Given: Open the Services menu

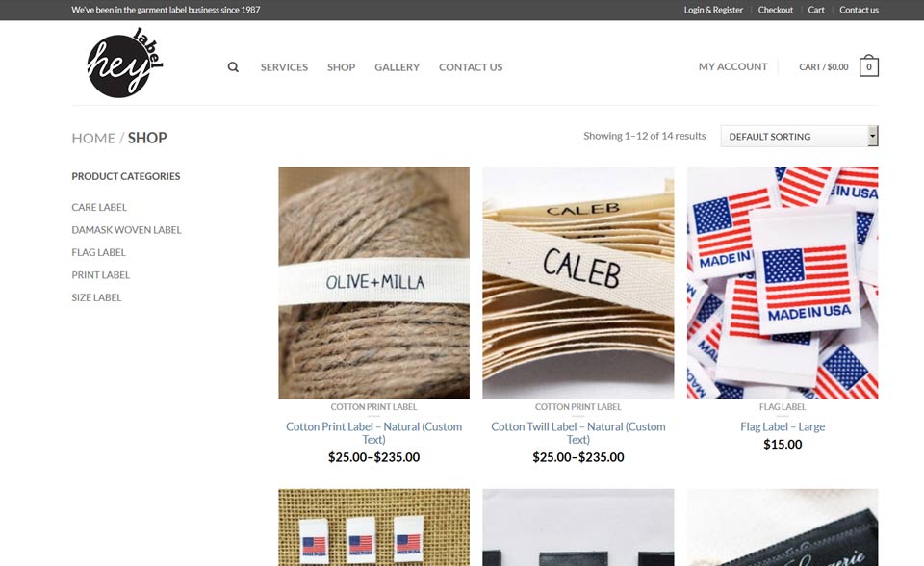Looking at the screenshot, I should click(x=284, y=67).
